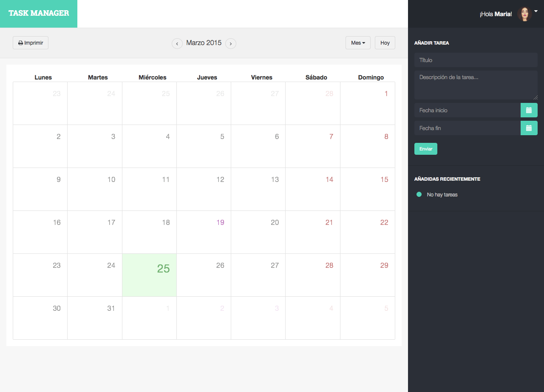This screenshot has width=544, height=392.
Task: Go to the previous month arrow
Action: coord(177,43)
